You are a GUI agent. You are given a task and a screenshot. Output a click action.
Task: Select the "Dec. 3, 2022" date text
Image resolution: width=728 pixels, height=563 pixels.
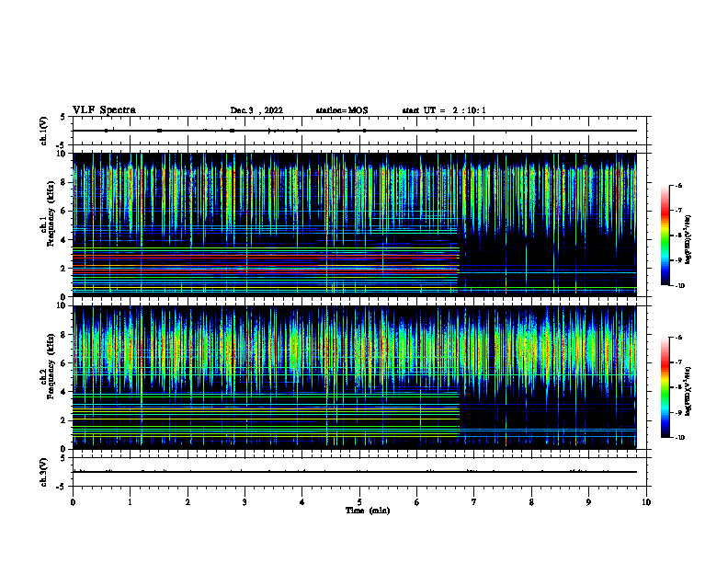point(256,110)
